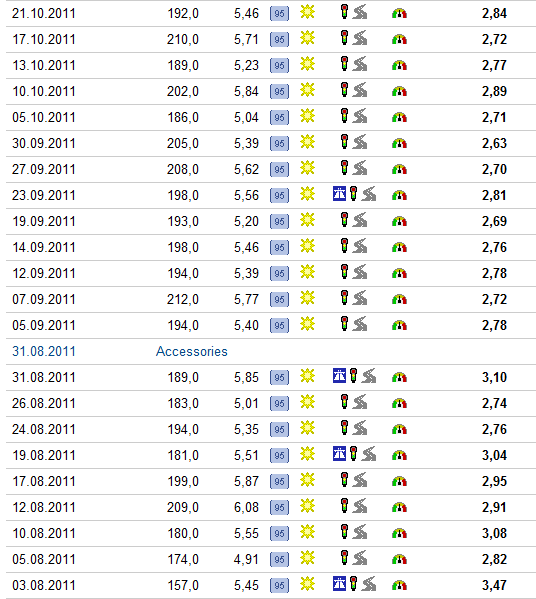
Task: Click the 212,0 distance value
Action: 183,300
